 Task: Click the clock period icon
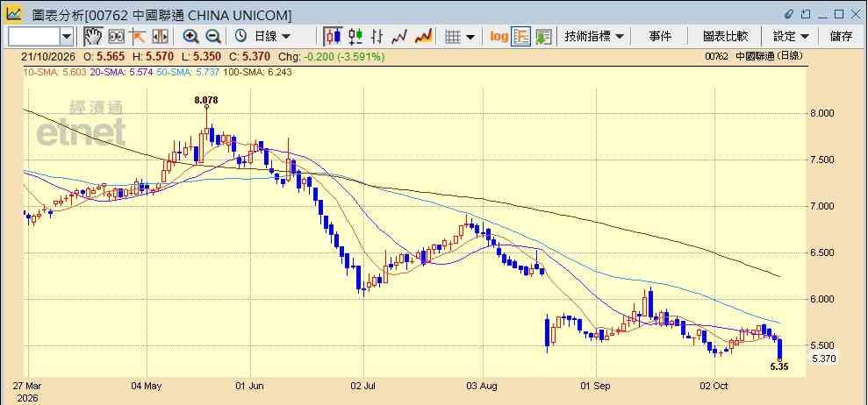(240, 37)
